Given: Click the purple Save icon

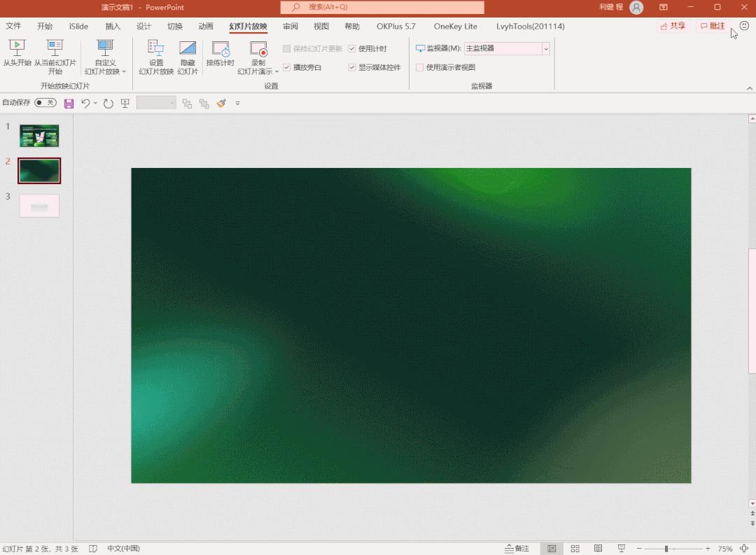Looking at the screenshot, I should pyautogui.click(x=69, y=103).
